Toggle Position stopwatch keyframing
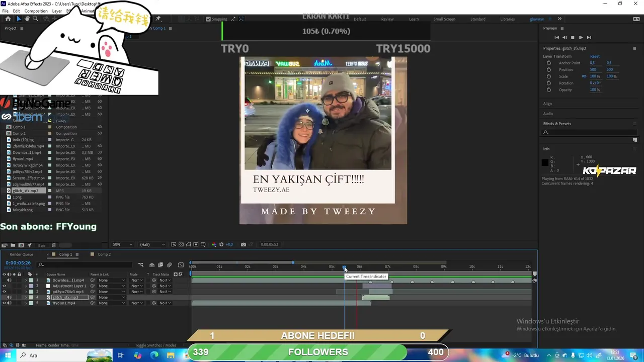Screen dimensions: 644x362 (549, 69)
